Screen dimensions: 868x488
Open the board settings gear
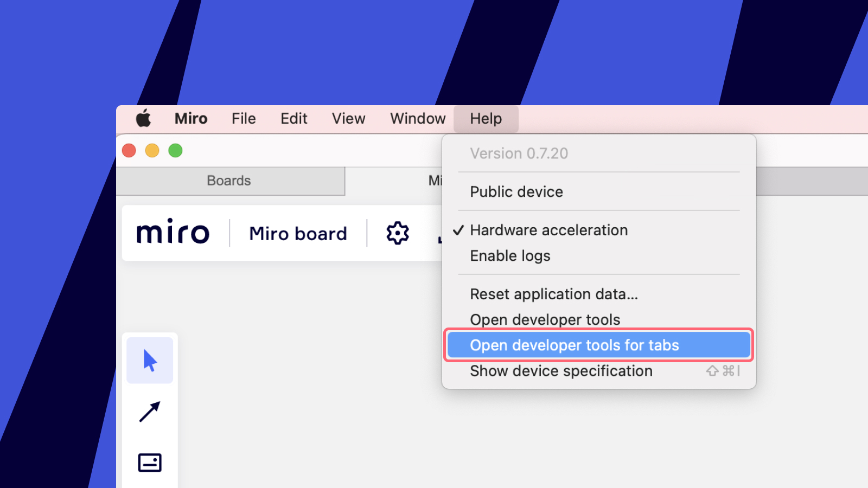pyautogui.click(x=397, y=233)
